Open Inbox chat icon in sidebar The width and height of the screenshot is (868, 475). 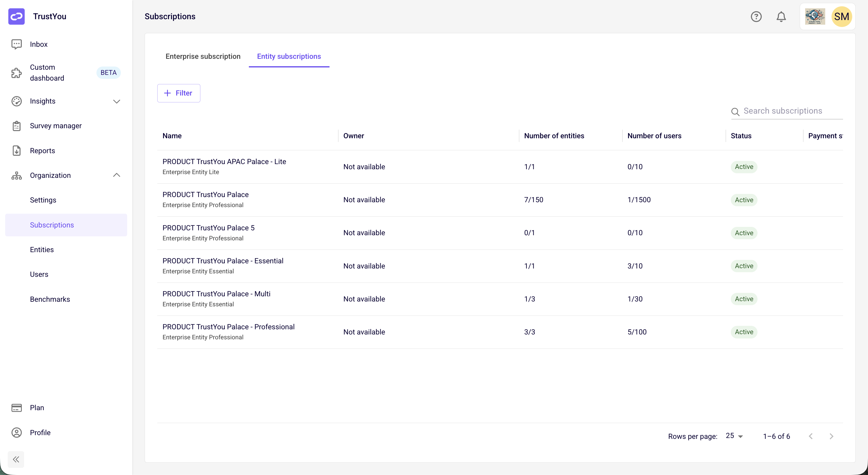[17, 44]
